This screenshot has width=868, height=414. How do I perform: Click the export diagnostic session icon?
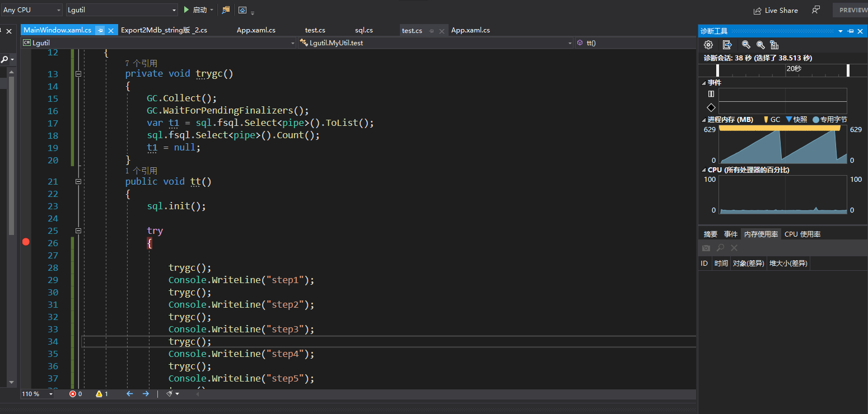pyautogui.click(x=727, y=45)
